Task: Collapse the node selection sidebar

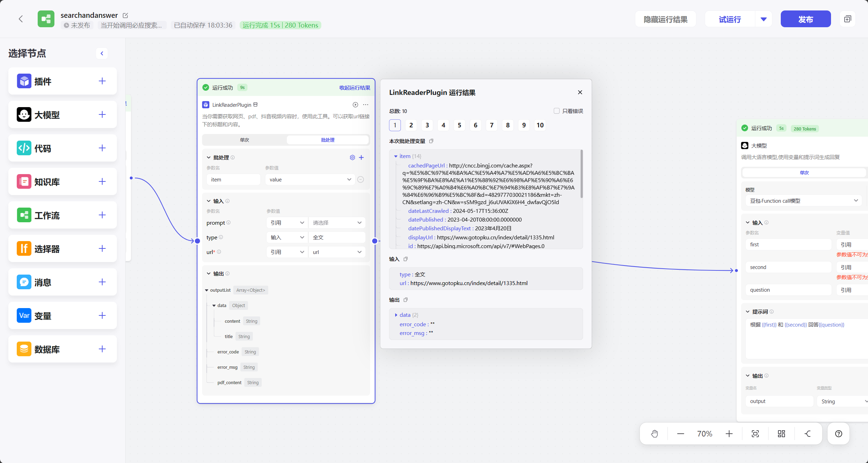Action: (102, 53)
